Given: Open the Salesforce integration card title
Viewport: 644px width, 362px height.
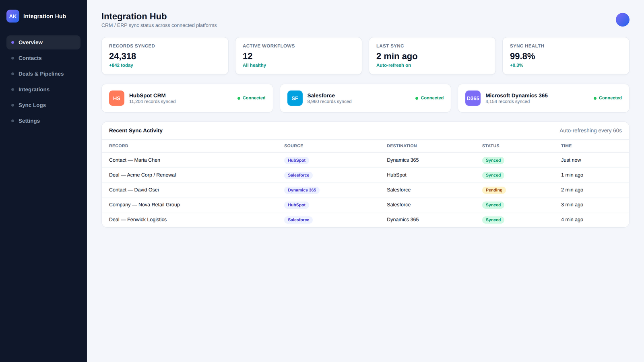Looking at the screenshot, I should (x=321, y=95).
